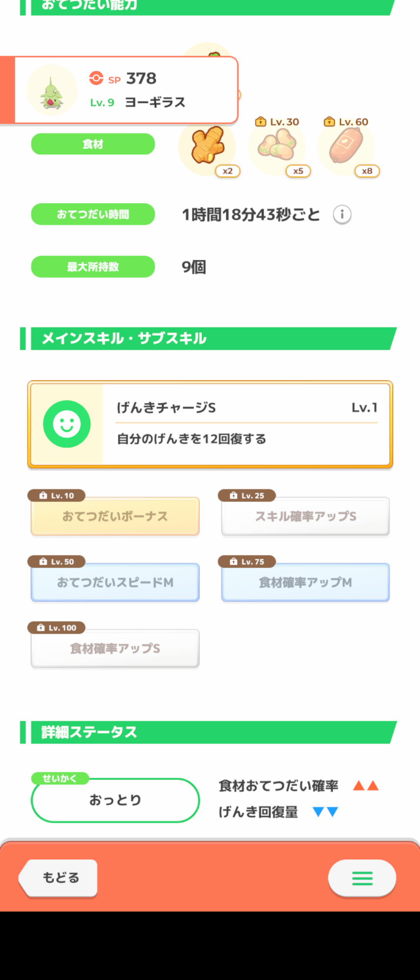The image size is (420, 980).
Task: Select the Lv.100 食材確率アップS sub skill
Action: click(x=115, y=649)
